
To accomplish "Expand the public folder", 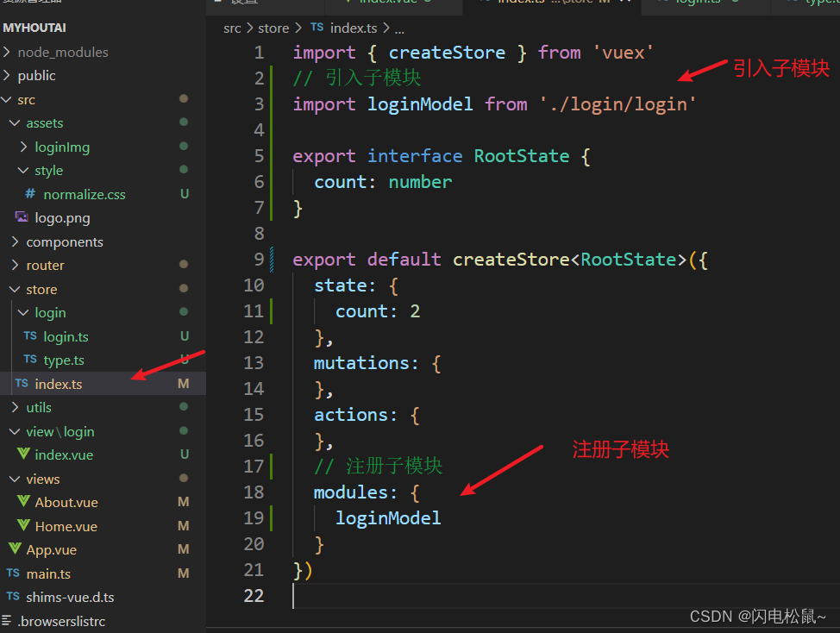I will (39, 75).
